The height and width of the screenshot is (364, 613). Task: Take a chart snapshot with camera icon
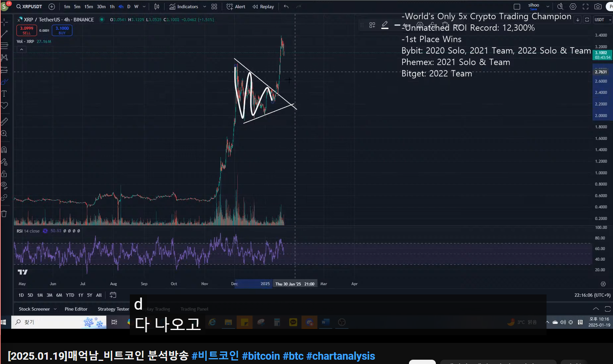pos(598,7)
